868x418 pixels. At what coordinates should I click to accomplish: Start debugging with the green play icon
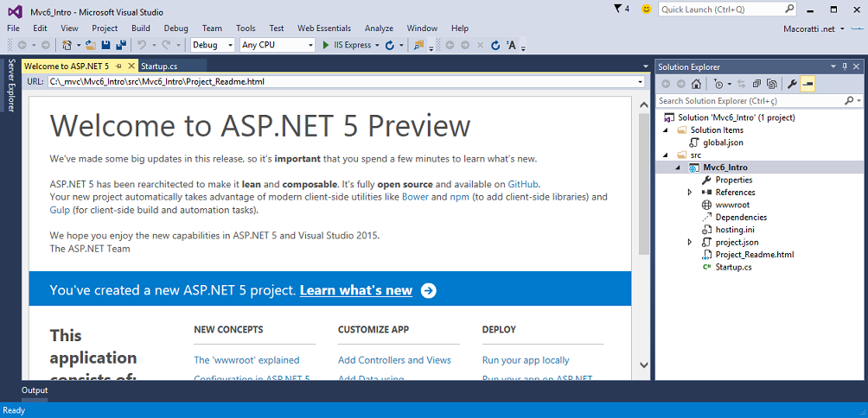pyautogui.click(x=326, y=45)
